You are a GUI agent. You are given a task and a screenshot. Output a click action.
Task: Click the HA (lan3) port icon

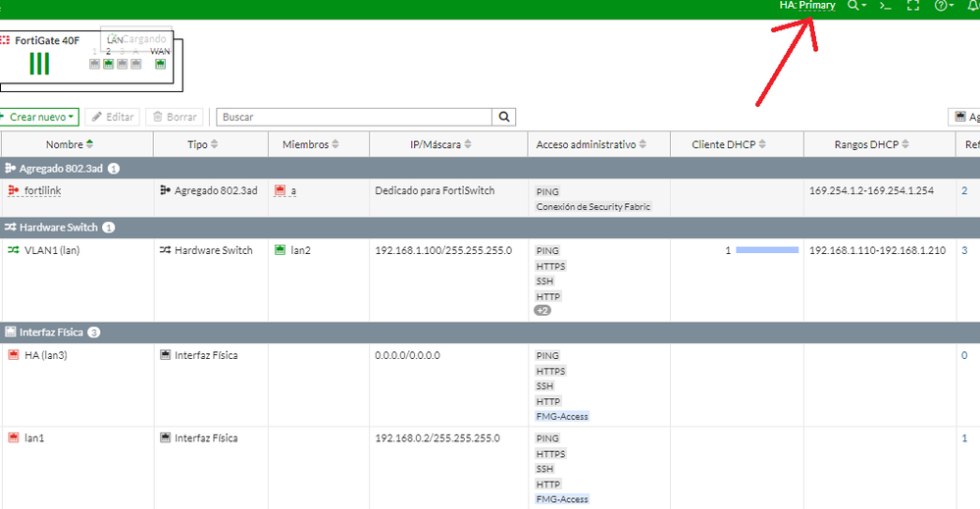[13, 355]
